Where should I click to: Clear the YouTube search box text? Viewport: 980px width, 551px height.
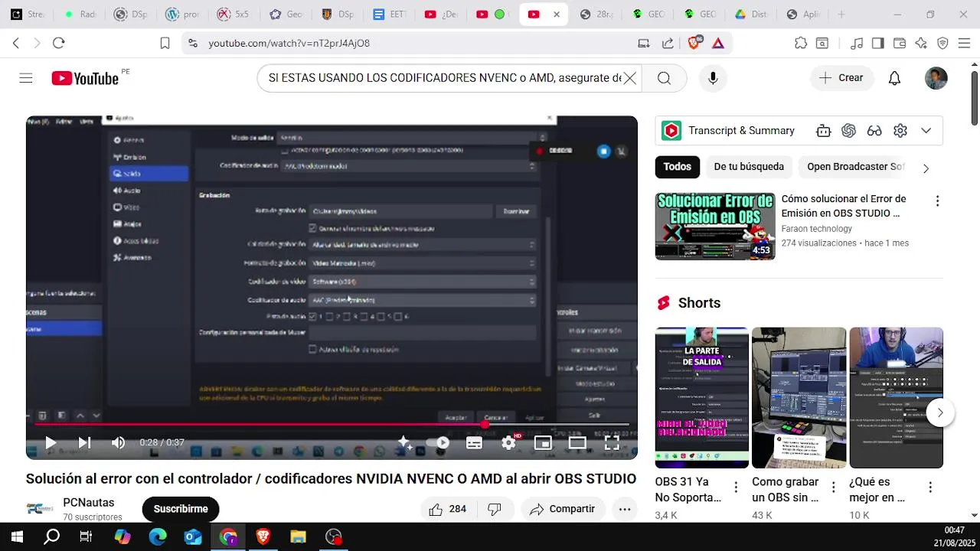click(629, 78)
